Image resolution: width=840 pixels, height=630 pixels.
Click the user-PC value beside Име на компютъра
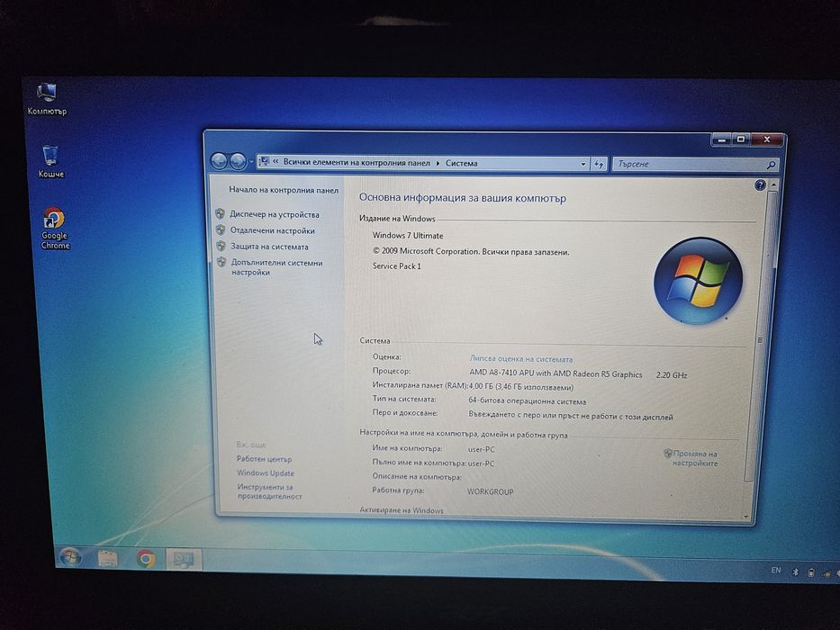[x=481, y=449]
